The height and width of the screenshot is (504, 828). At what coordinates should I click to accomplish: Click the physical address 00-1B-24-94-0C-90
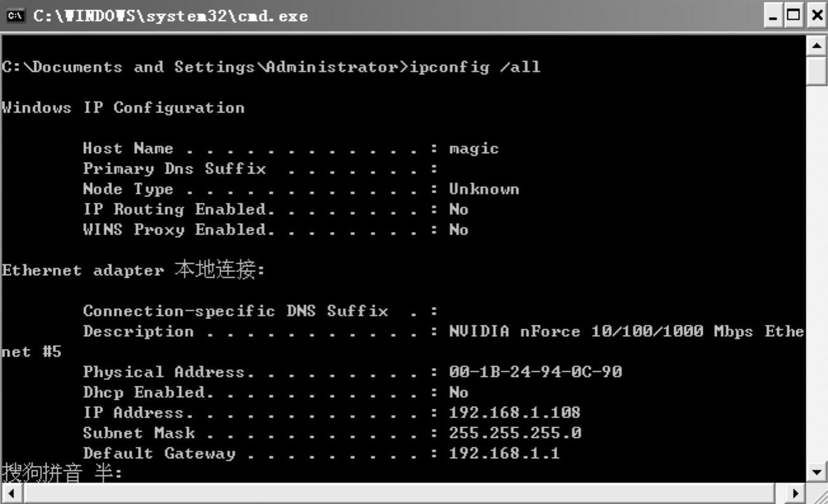click(535, 372)
